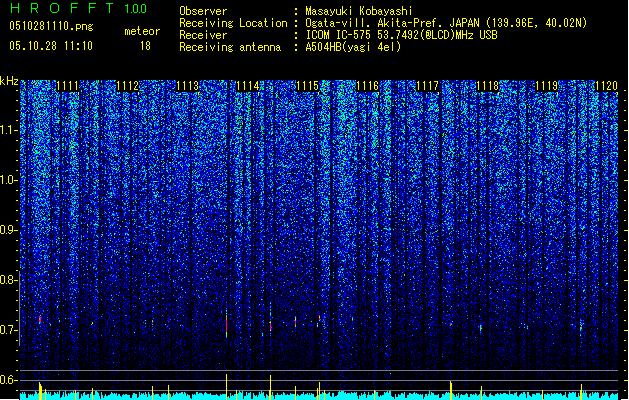Select the filename 0510281110.png
Image resolution: width=629 pixels, height=400 pixels.
coord(51,26)
